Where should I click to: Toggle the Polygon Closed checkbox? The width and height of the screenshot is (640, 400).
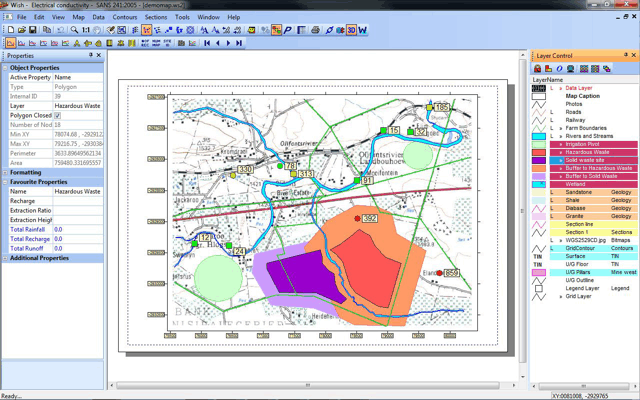point(58,116)
